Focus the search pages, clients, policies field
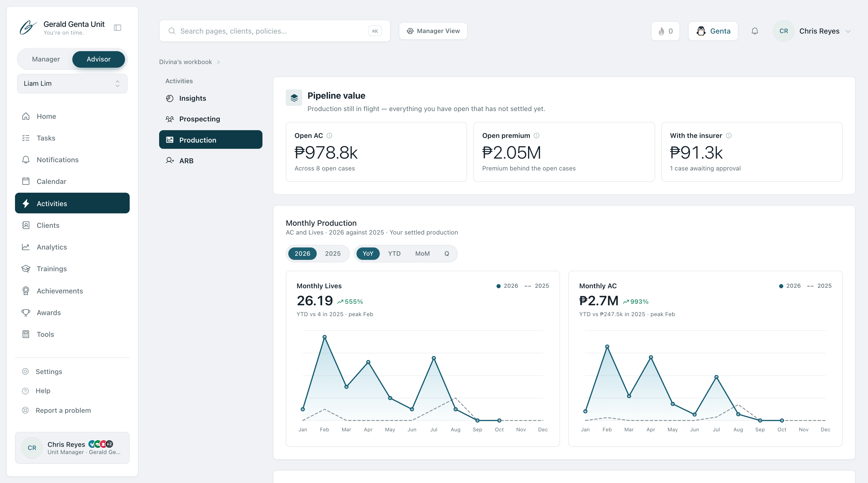The width and height of the screenshot is (868, 483). 275,31
